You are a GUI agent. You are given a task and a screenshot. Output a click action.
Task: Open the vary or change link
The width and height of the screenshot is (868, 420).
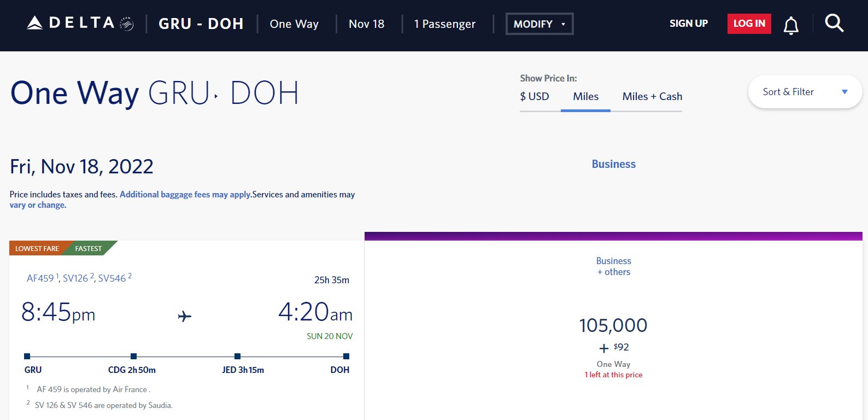click(38, 205)
